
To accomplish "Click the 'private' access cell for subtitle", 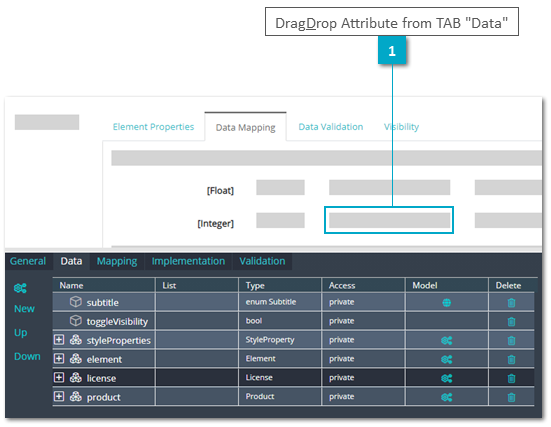I will pyautogui.click(x=363, y=302).
